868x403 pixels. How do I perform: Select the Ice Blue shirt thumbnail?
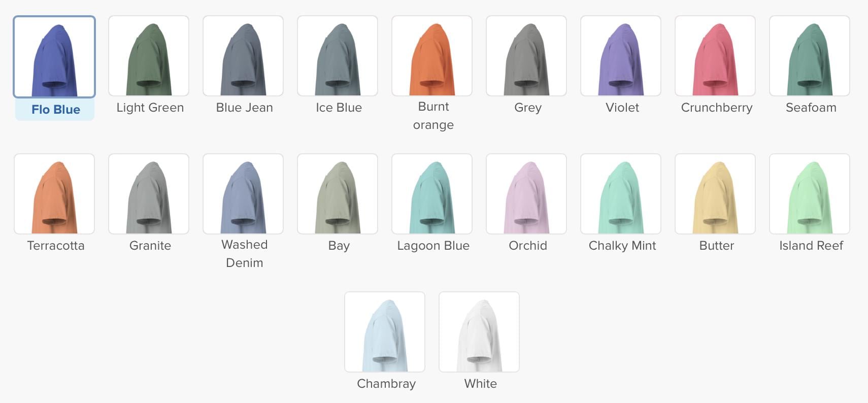tap(338, 56)
